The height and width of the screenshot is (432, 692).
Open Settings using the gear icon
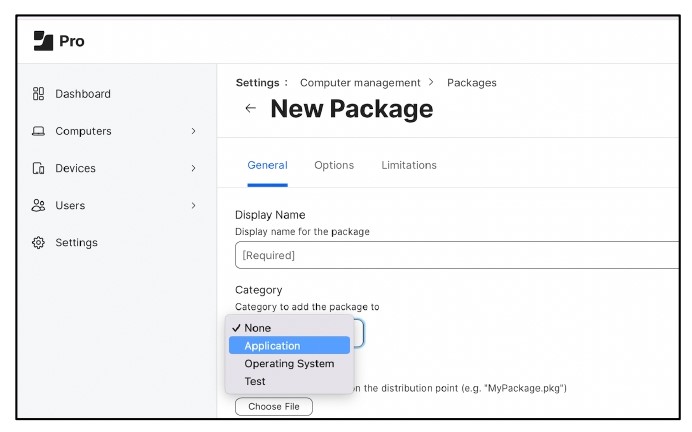[x=38, y=242]
